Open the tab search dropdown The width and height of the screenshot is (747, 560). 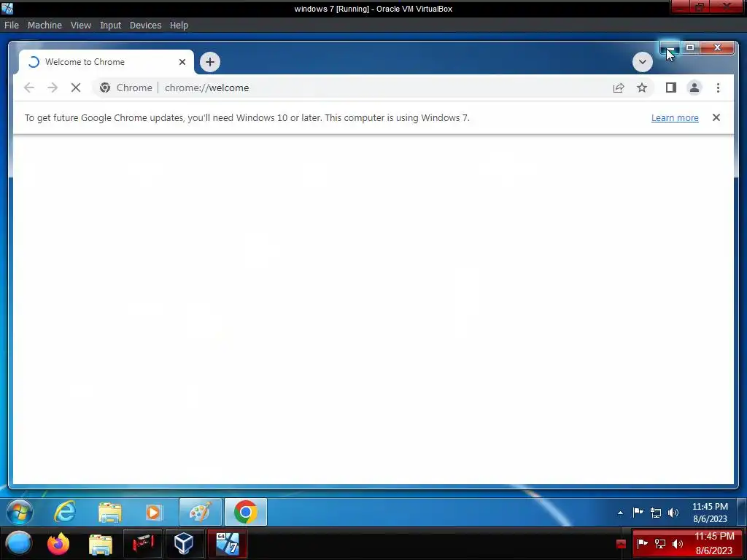[642, 62]
